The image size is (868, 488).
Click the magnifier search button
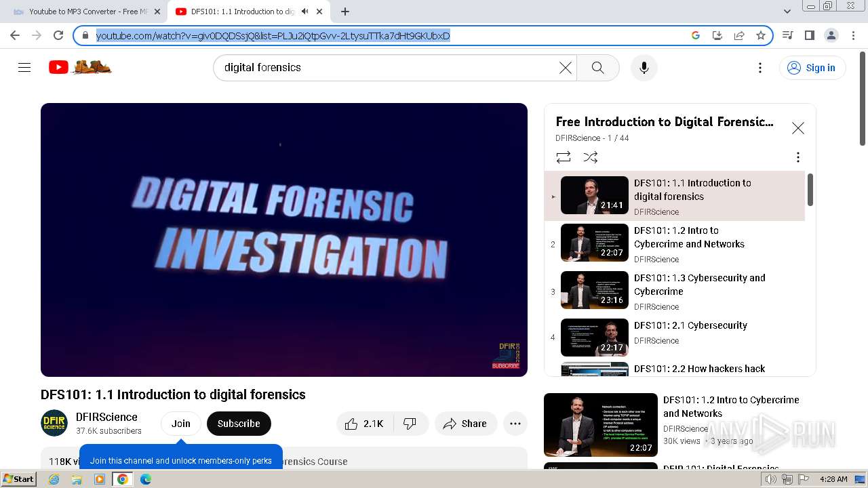tap(597, 68)
